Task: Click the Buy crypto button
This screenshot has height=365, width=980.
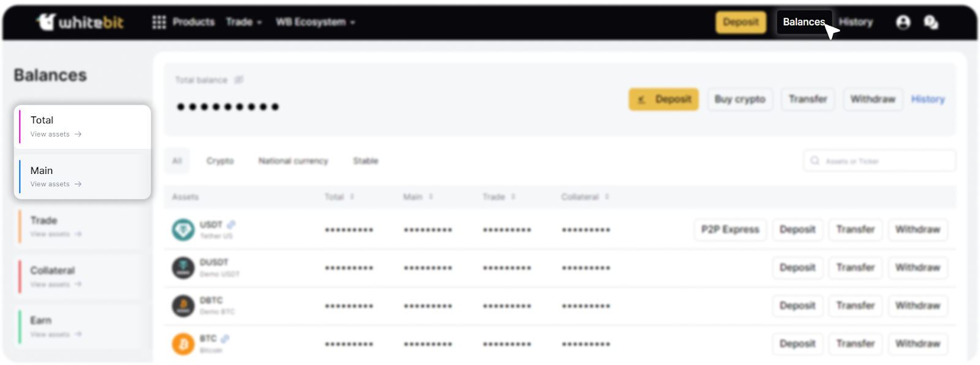Action: [740, 99]
